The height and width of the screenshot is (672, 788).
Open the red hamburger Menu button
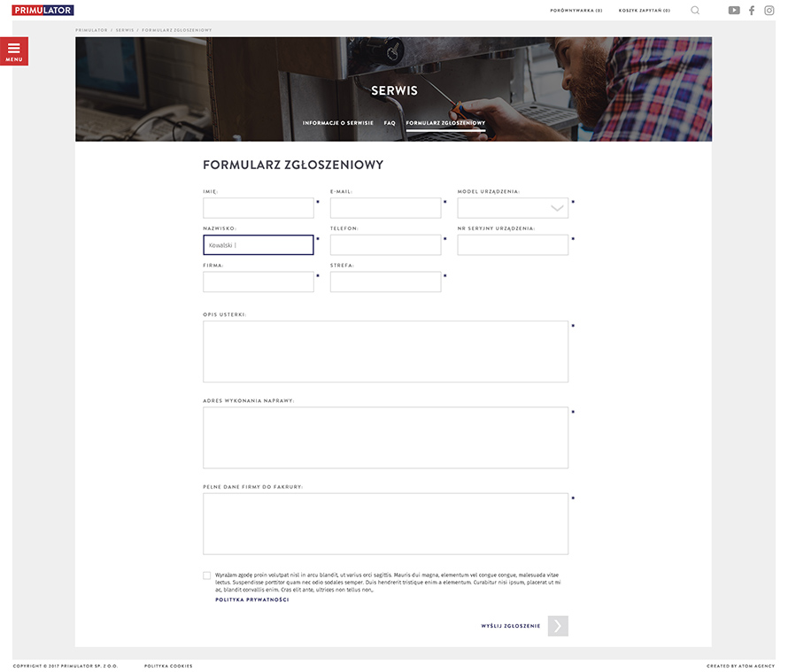pyautogui.click(x=14, y=50)
